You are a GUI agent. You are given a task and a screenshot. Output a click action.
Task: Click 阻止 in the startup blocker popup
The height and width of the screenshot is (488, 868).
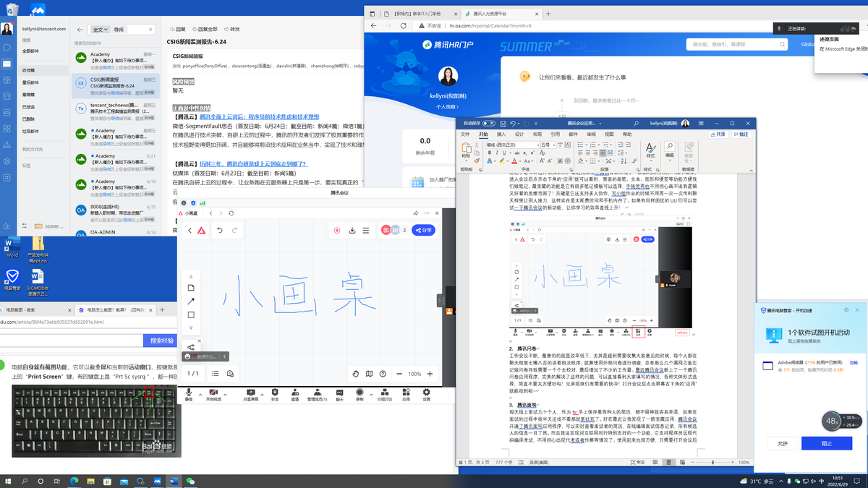826,442
